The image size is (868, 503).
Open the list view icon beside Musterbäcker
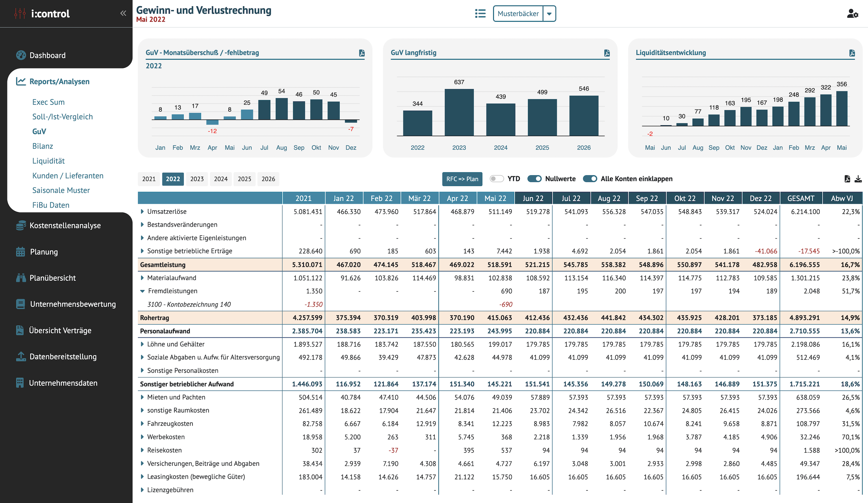click(480, 13)
